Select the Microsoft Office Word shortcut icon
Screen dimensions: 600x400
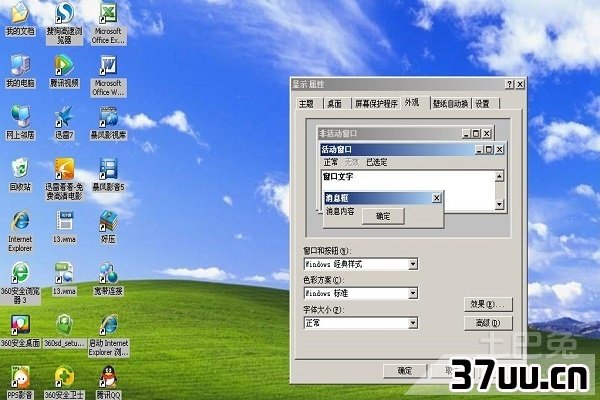tap(109, 76)
